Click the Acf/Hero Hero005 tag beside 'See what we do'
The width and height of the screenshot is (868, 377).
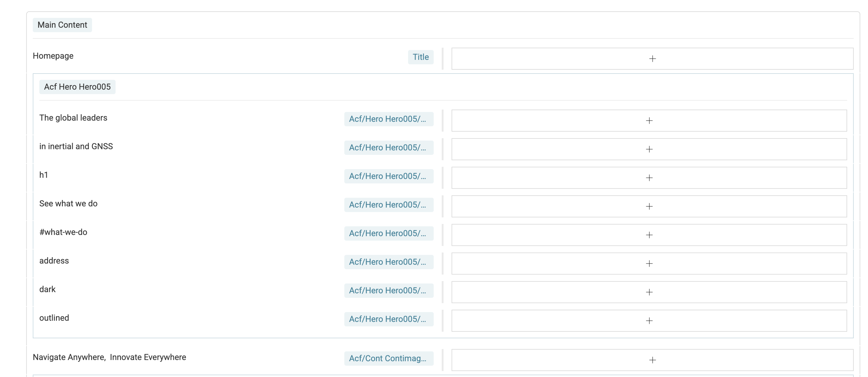(389, 205)
